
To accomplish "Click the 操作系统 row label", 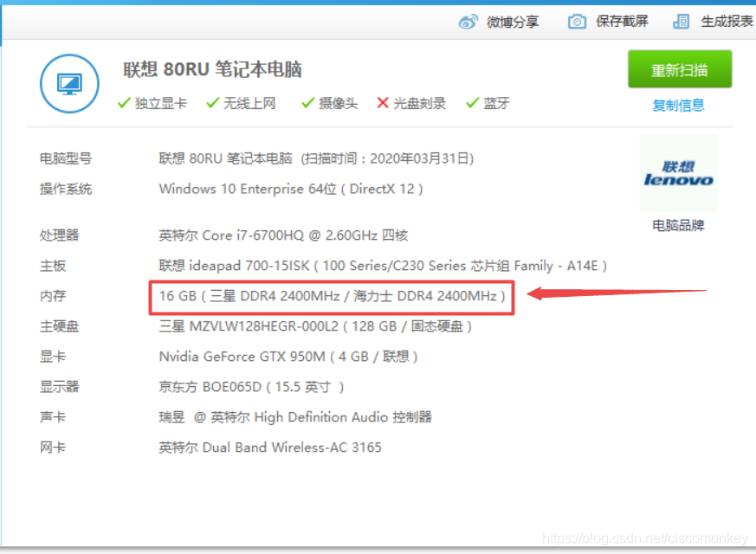I will coord(66,189).
